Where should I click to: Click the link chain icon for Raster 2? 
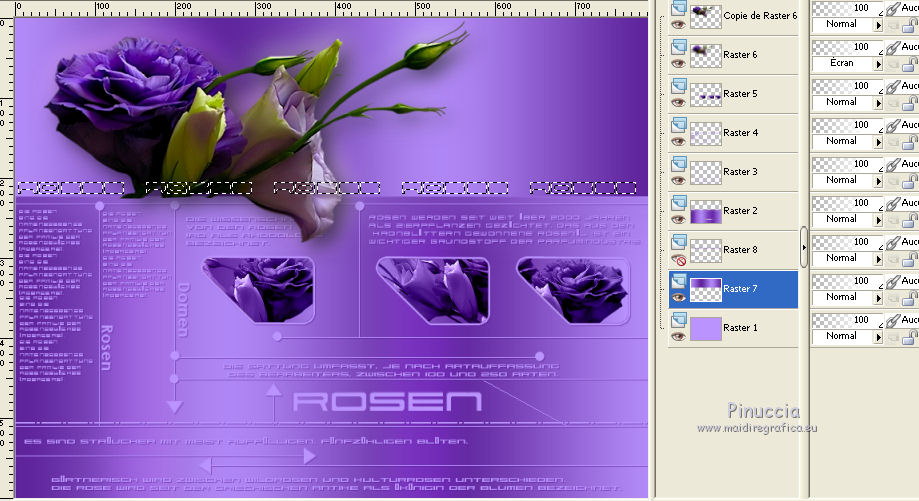[x=893, y=203]
